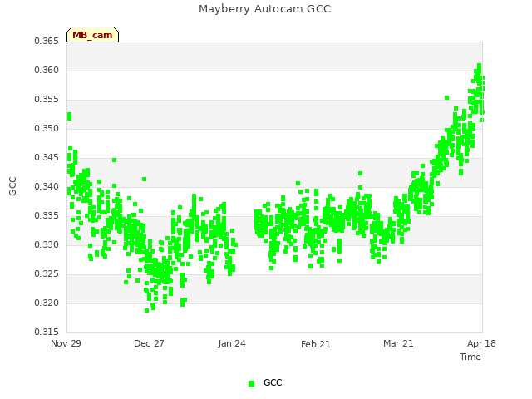
Task: Click the Feb 21 x-axis label
Action: (x=316, y=344)
